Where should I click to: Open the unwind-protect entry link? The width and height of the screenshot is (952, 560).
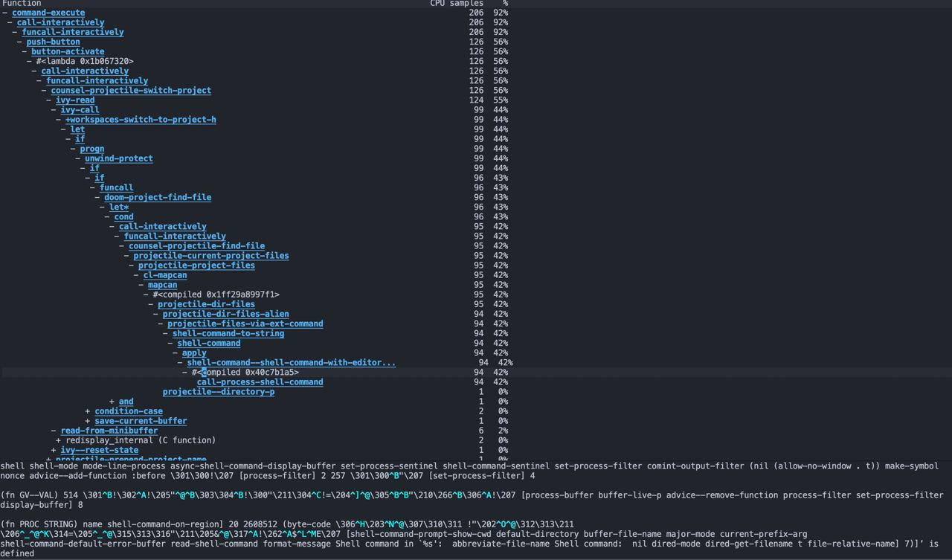click(x=119, y=158)
